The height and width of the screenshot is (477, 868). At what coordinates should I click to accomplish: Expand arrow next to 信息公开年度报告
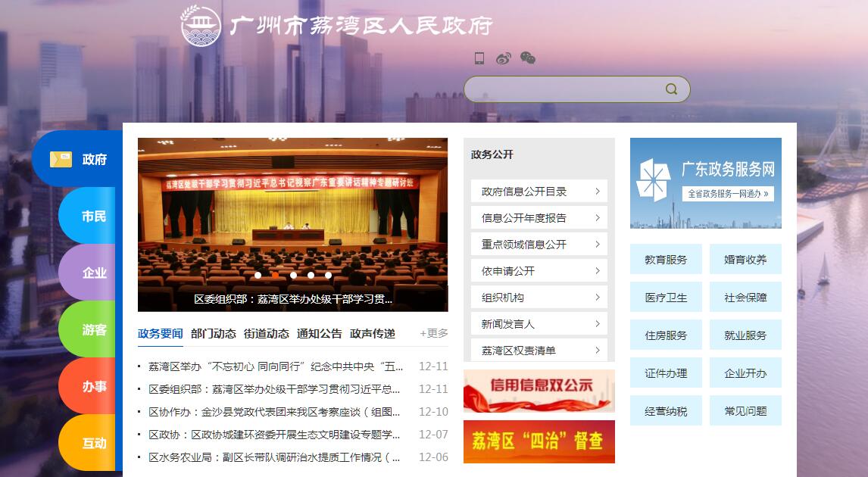tap(598, 218)
